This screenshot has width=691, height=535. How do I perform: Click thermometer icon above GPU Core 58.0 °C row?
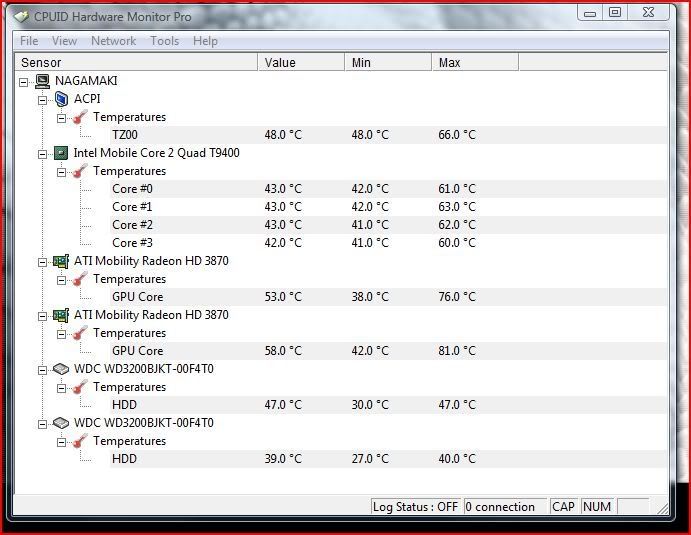pyautogui.click(x=80, y=333)
